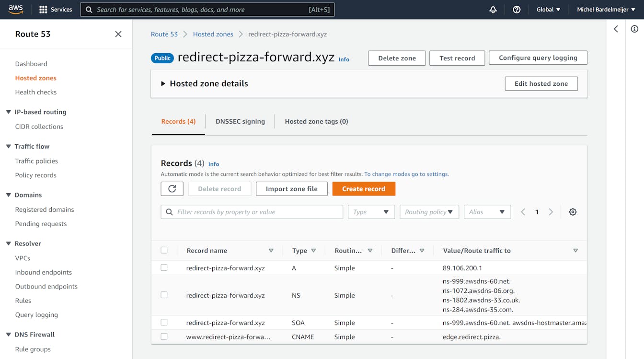Follow the change modes settings link

pos(406,174)
